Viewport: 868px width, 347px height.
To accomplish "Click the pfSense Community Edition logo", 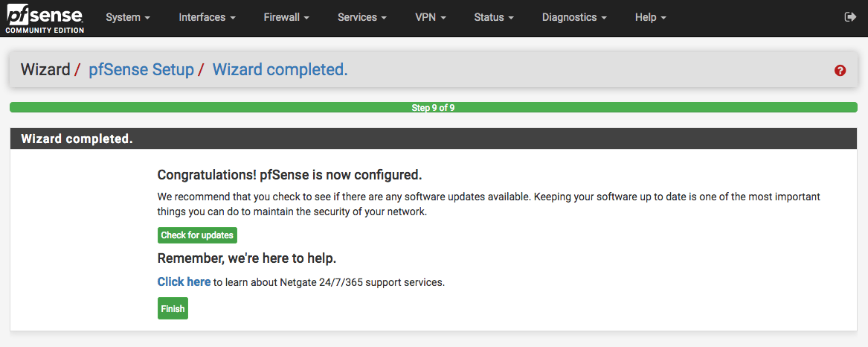I will (x=45, y=19).
